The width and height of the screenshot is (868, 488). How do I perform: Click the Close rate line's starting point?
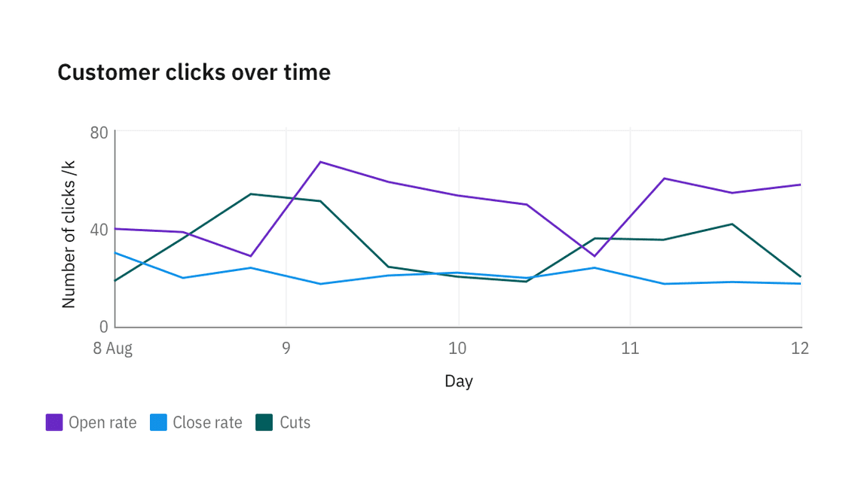click(115, 253)
